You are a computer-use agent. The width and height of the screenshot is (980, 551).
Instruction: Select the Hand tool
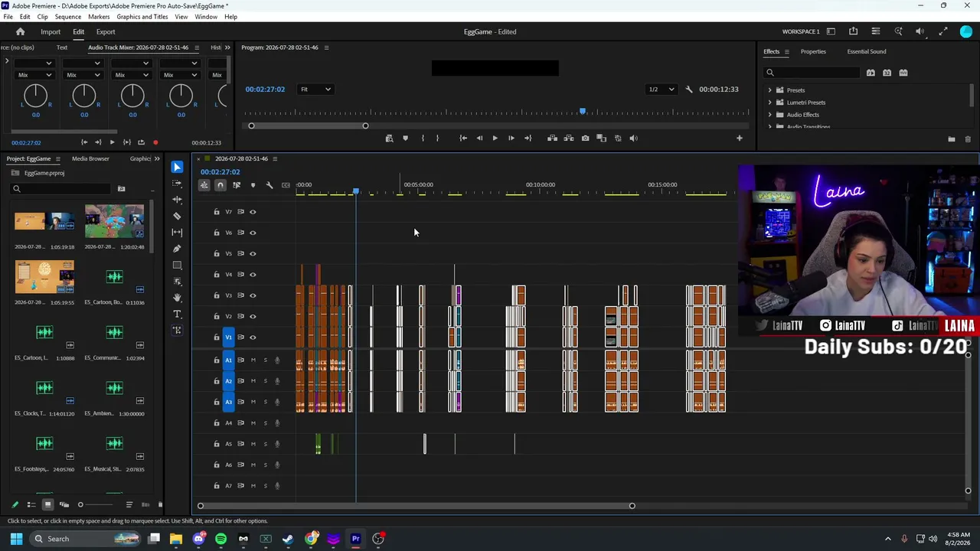177,298
